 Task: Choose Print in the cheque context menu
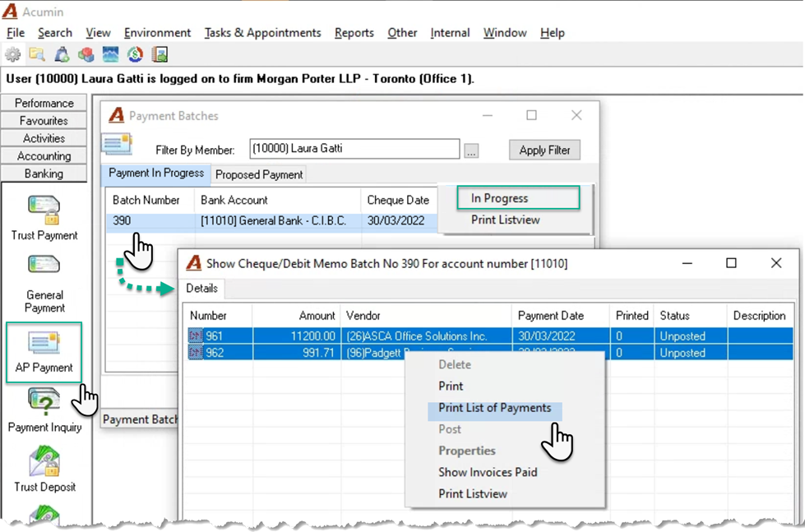(x=451, y=386)
